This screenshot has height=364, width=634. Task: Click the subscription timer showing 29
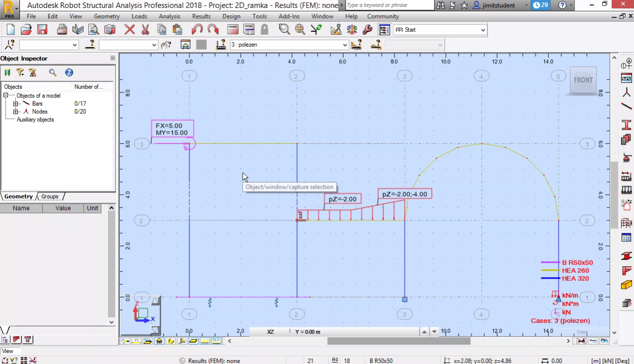[x=541, y=5]
